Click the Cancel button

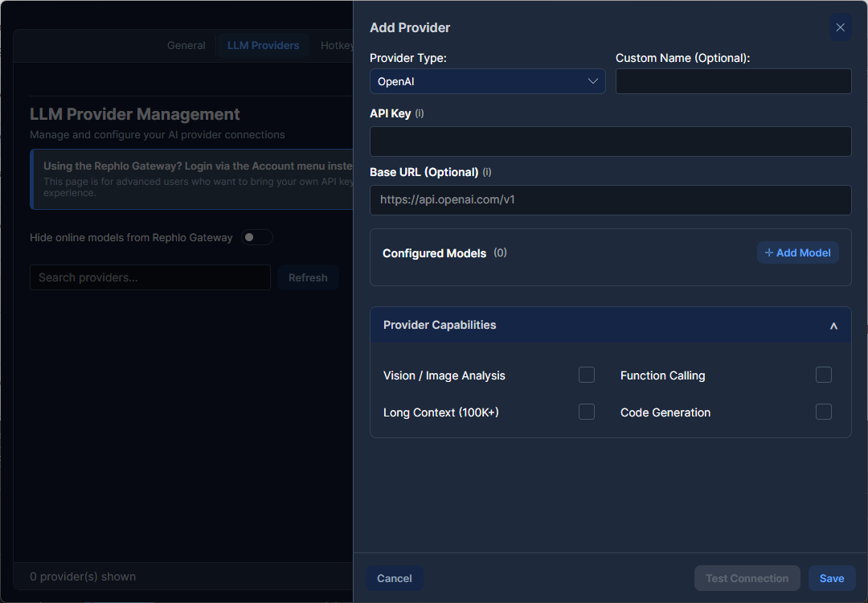pos(394,578)
